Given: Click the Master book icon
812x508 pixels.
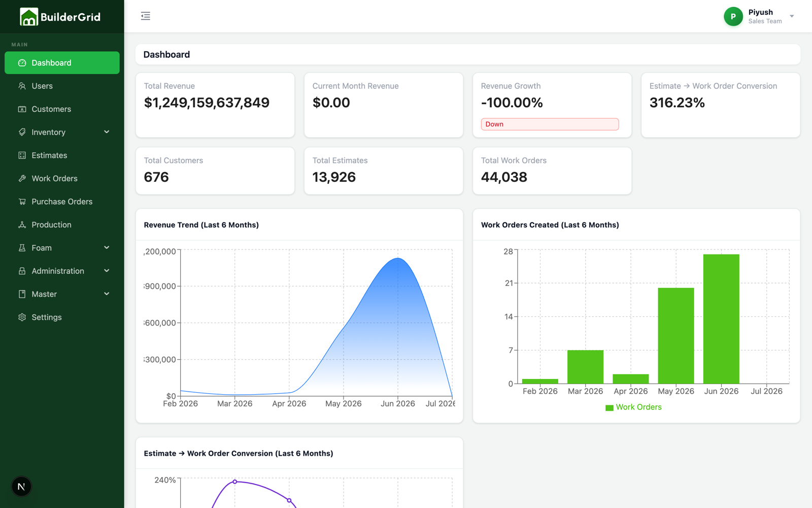Looking at the screenshot, I should tap(22, 294).
